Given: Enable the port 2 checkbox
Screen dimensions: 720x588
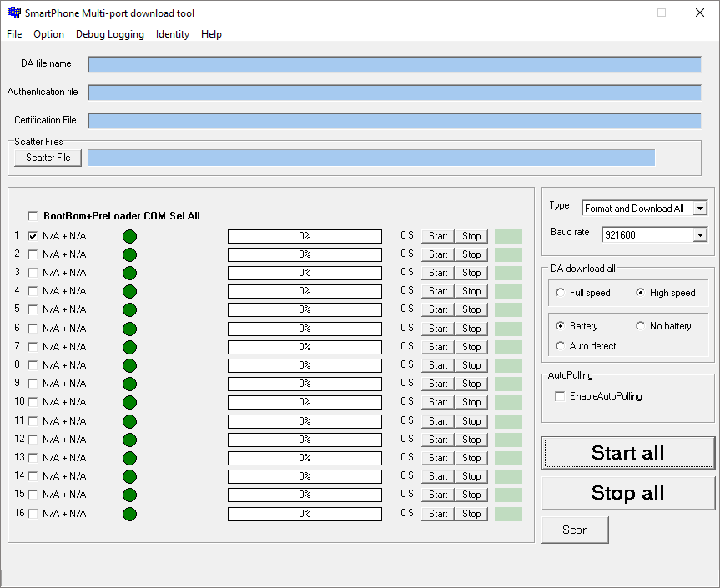Looking at the screenshot, I should point(33,254).
